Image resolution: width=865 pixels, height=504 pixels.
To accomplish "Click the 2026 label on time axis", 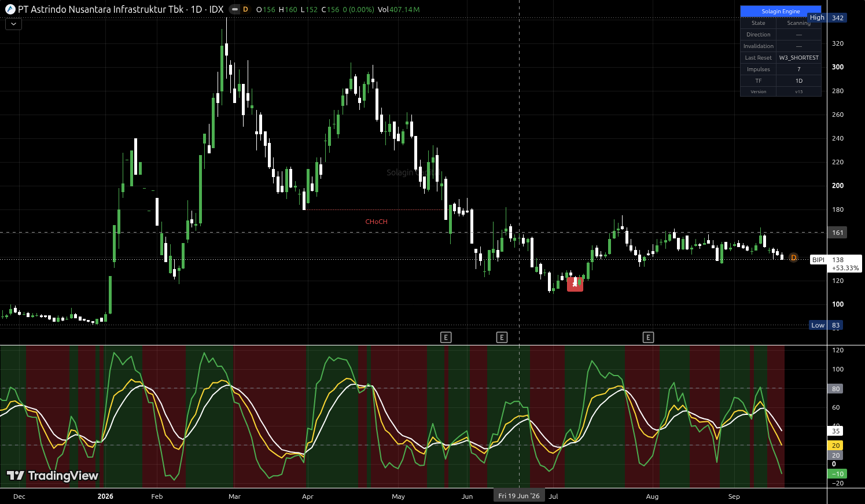I will click(105, 496).
